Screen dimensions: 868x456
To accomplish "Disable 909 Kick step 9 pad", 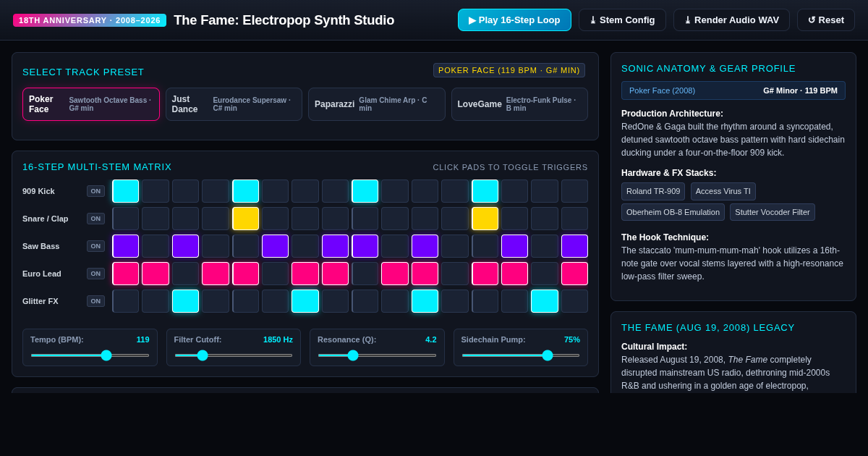I will (x=365, y=191).
